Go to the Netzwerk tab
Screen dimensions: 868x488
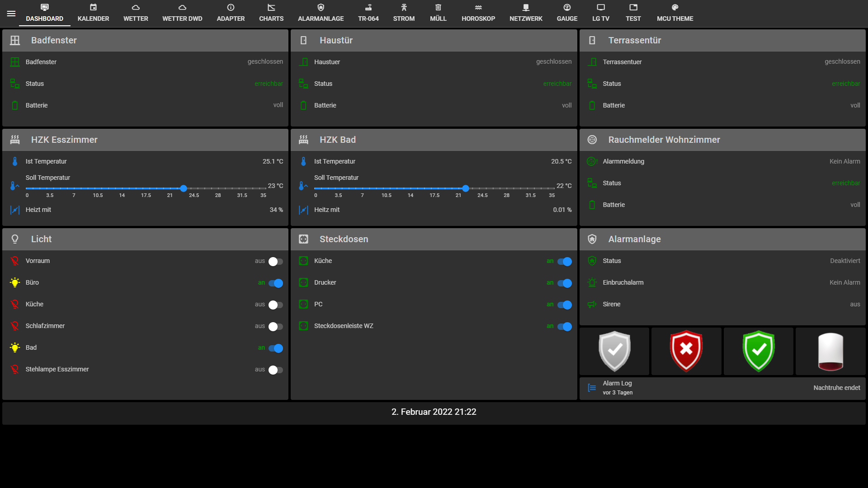click(526, 13)
